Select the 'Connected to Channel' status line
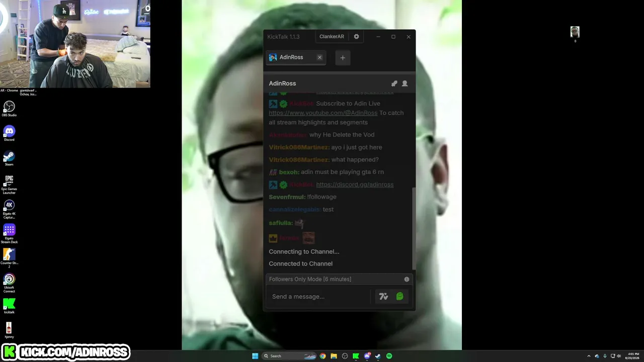The height and width of the screenshot is (362, 644). 300,264
